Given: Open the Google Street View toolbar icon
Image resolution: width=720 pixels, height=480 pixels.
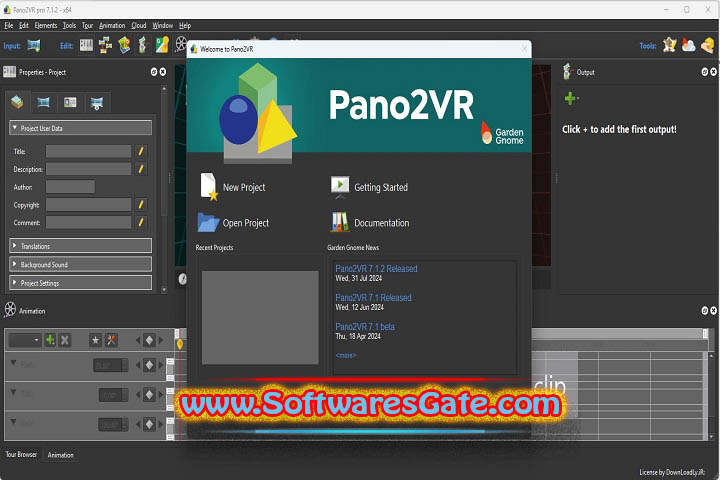Looking at the screenshot, I should [x=162, y=45].
